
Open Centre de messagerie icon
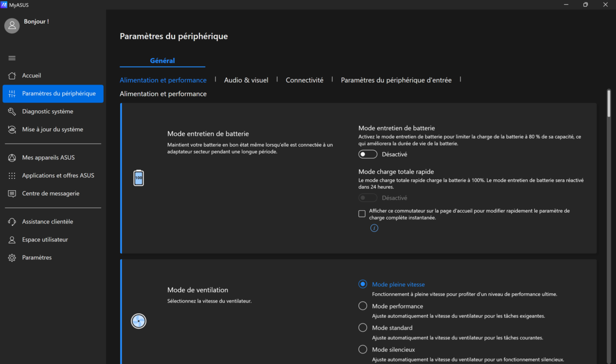pos(12,194)
